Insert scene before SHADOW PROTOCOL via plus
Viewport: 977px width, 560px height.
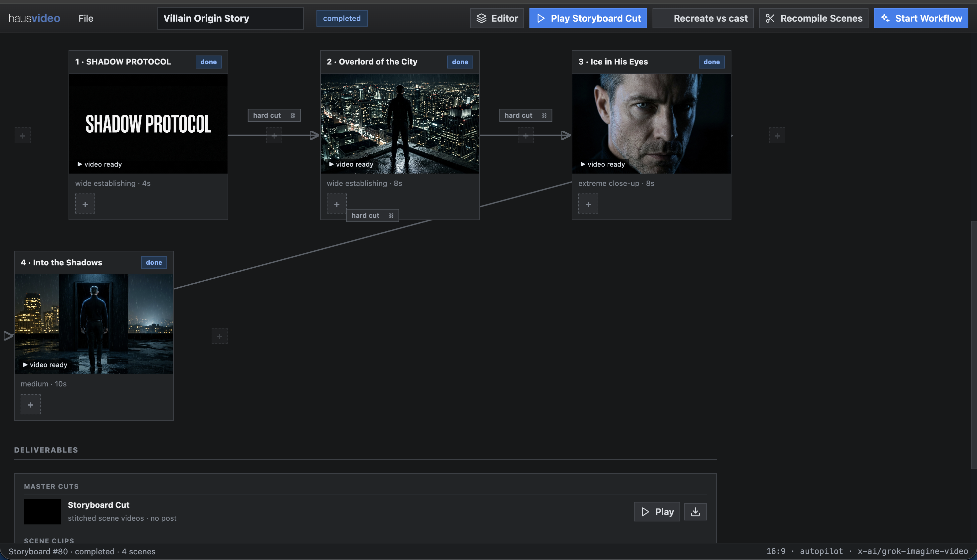[x=23, y=136]
